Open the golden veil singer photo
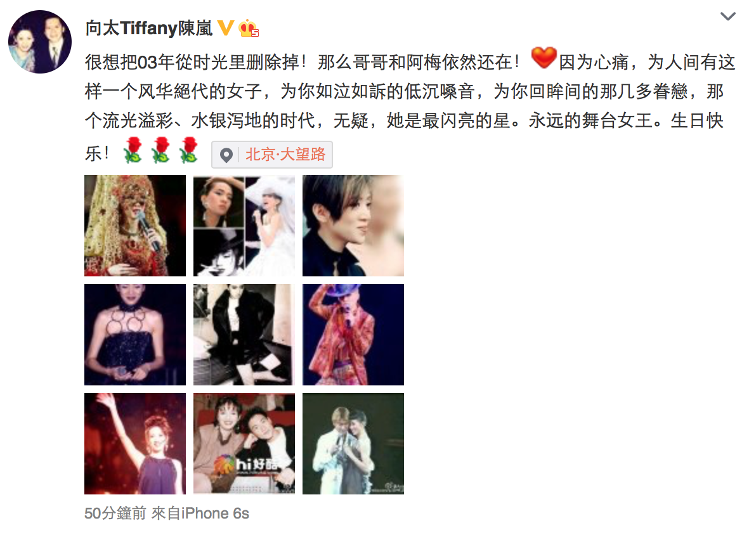The width and height of the screenshot is (756, 535). click(x=135, y=226)
